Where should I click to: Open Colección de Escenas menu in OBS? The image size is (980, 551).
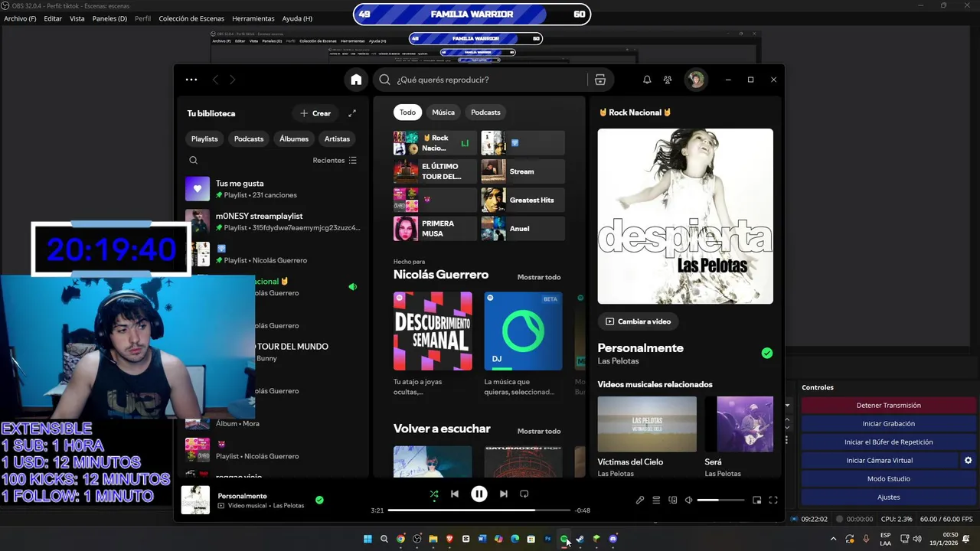[191, 18]
